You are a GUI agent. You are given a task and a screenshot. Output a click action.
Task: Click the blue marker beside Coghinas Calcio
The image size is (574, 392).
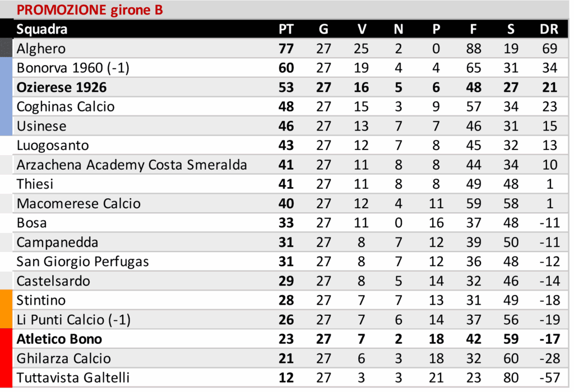tap(6, 106)
